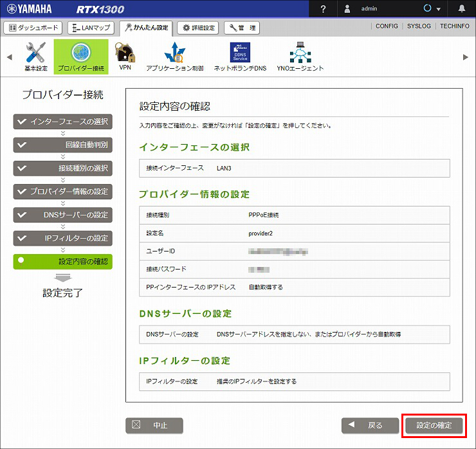
Task: Open the notification bell icon
Action: [462, 8]
